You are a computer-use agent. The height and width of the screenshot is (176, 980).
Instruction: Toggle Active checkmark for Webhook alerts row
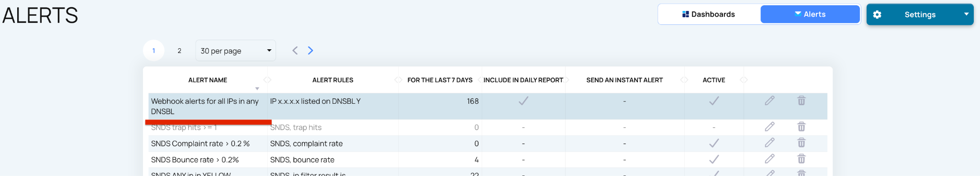[x=714, y=101]
